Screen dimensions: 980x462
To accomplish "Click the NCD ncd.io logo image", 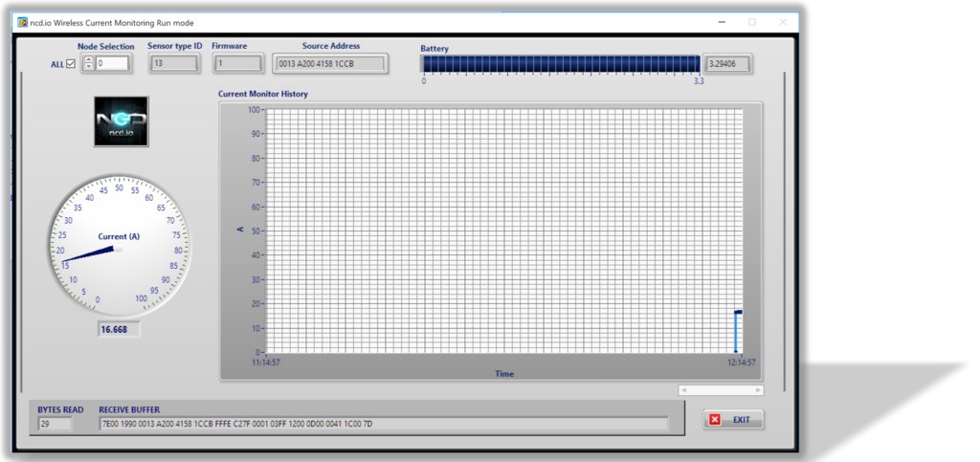I will 122,121.
